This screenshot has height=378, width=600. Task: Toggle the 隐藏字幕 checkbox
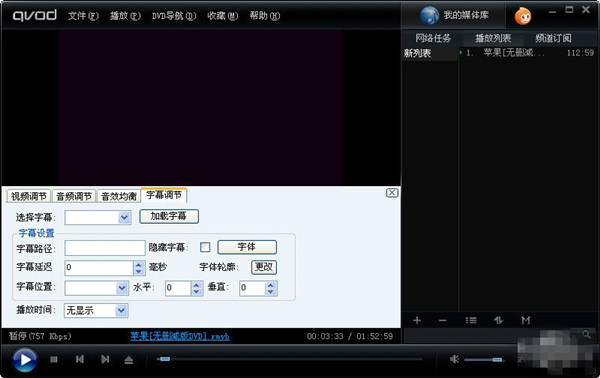(x=205, y=247)
